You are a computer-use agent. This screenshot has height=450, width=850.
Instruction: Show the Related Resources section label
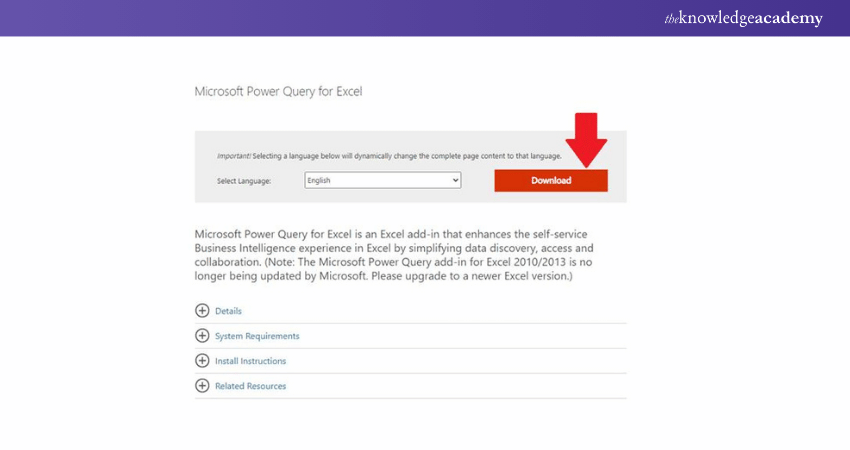pos(250,386)
